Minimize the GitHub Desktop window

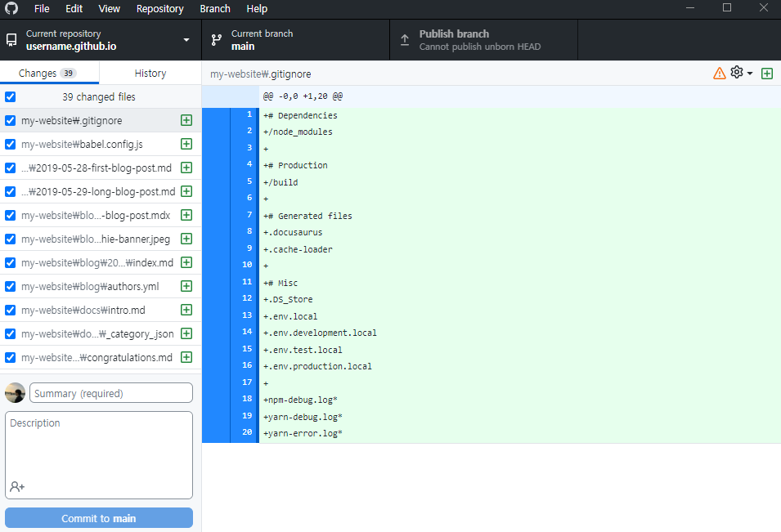[x=690, y=8]
